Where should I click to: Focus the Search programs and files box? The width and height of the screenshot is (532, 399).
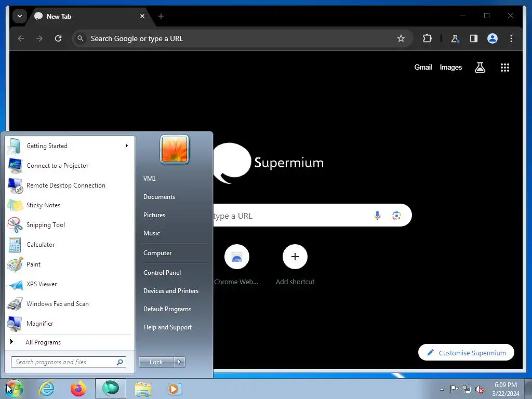click(69, 362)
